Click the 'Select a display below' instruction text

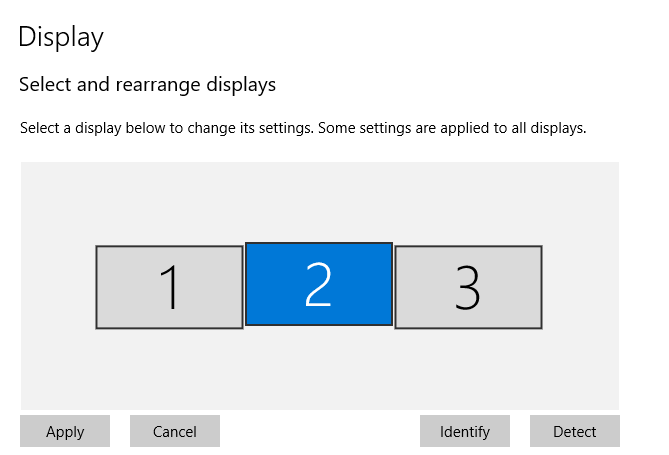pyautogui.click(x=302, y=128)
